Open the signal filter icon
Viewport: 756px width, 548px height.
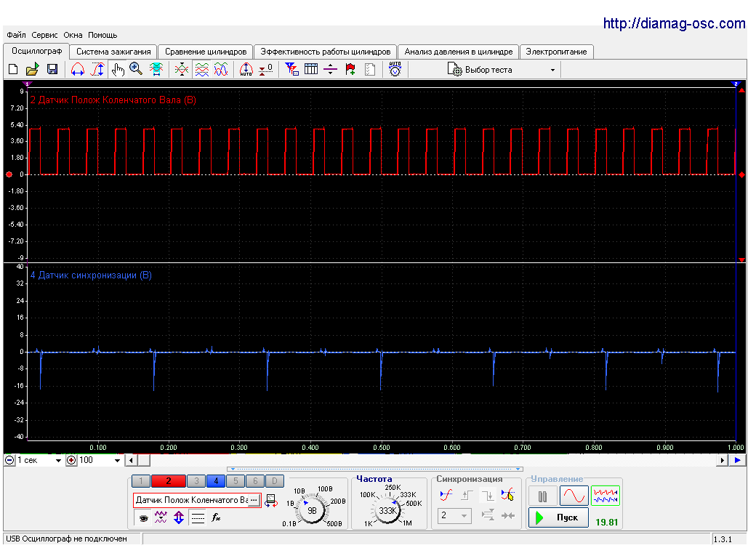[291, 70]
